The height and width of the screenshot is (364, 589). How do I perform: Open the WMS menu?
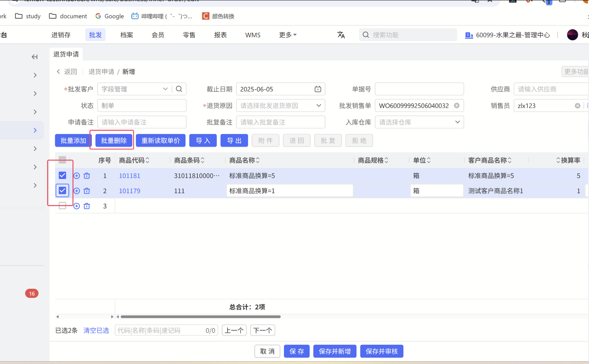[253, 35]
